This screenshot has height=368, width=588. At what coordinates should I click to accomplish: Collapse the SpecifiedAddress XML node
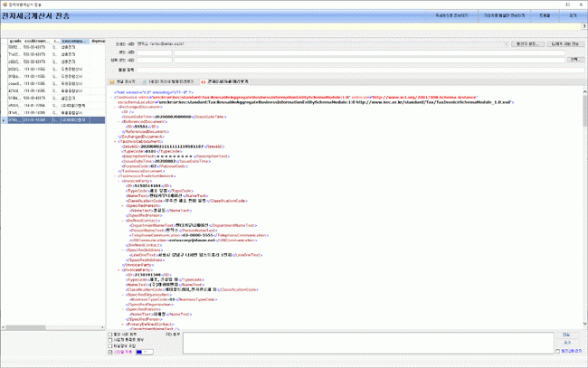click(122, 250)
